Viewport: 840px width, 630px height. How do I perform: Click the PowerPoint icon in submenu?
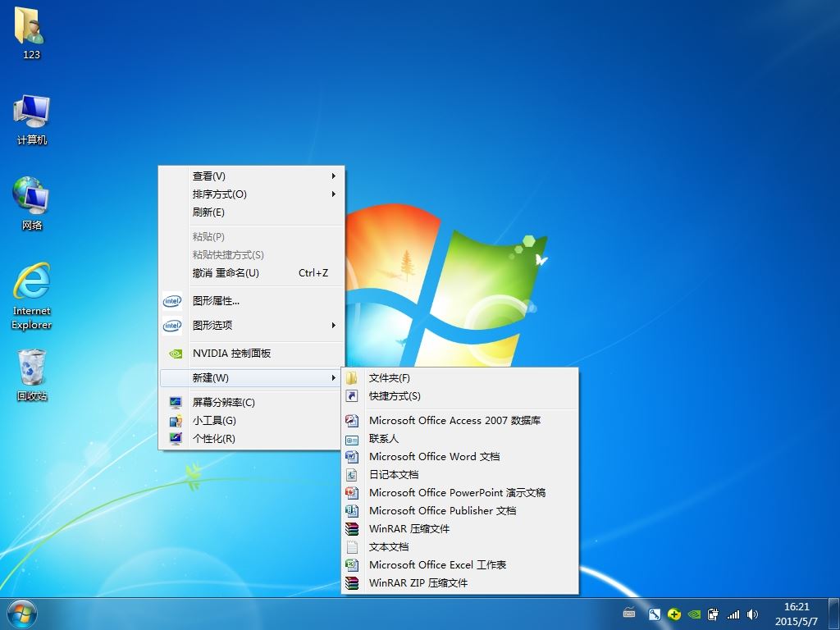click(351, 493)
